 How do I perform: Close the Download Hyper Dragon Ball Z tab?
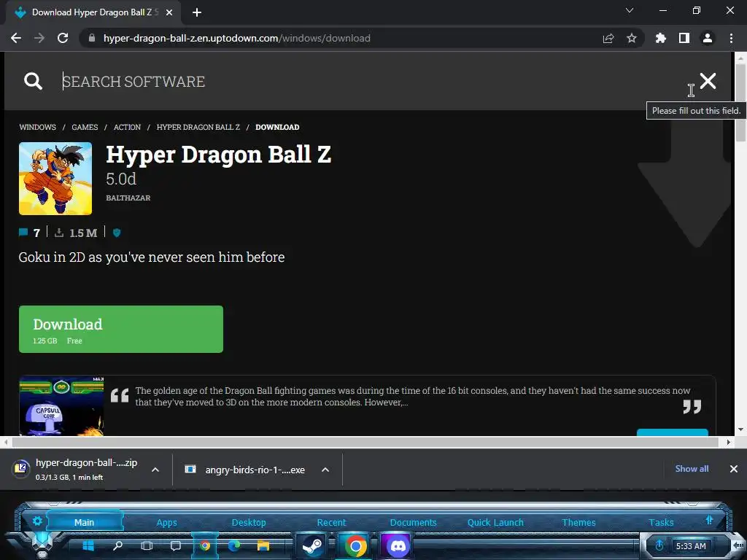pos(169,12)
